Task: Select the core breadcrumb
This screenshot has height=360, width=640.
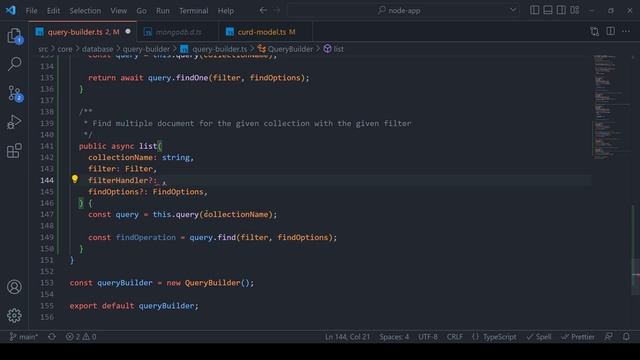Action: tap(64, 49)
